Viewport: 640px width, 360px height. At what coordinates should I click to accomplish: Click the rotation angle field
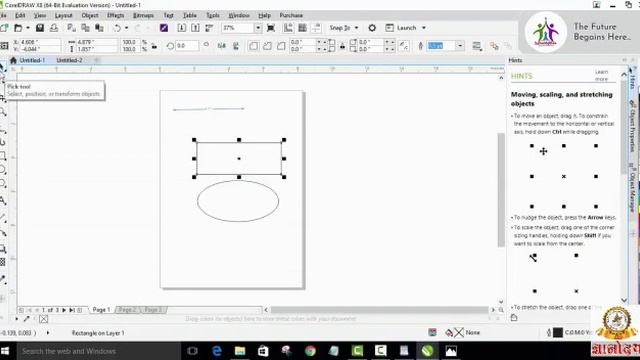tap(187, 46)
